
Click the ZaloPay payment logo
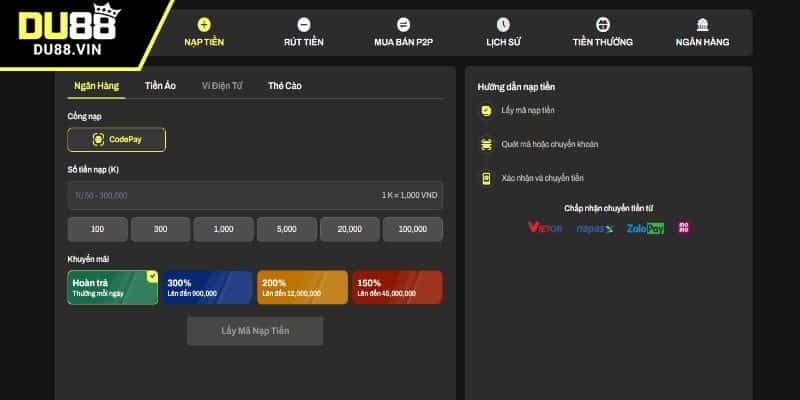645,228
